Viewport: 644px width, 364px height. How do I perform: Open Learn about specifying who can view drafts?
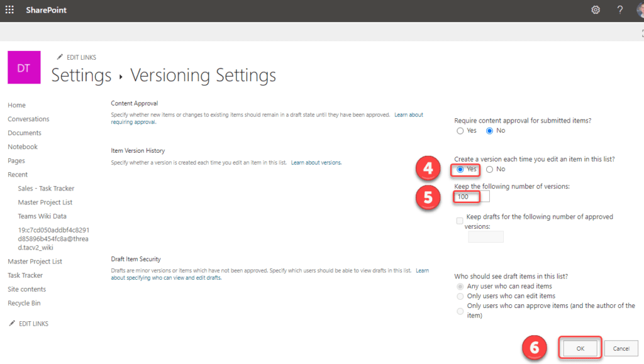(x=166, y=278)
